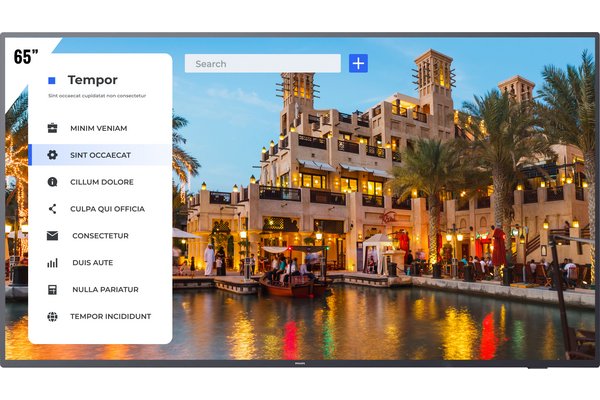600x400 pixels.
Task: Click the settings gear icon beside Sint Occaecat
Action: coord(52,155)
